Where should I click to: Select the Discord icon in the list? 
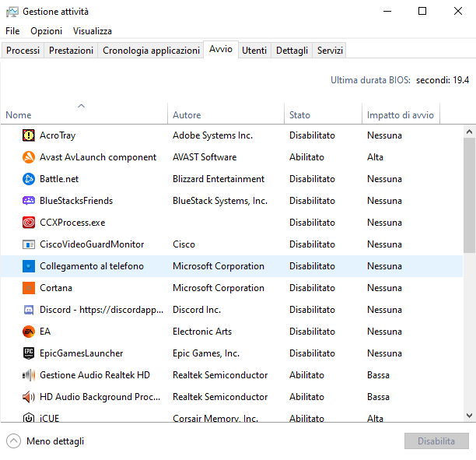pos(29,310)
